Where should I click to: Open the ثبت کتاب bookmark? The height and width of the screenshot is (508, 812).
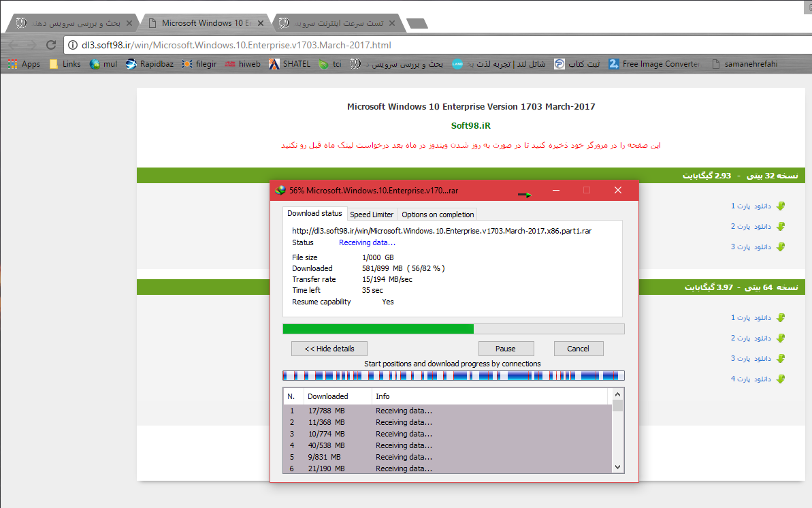577,64
